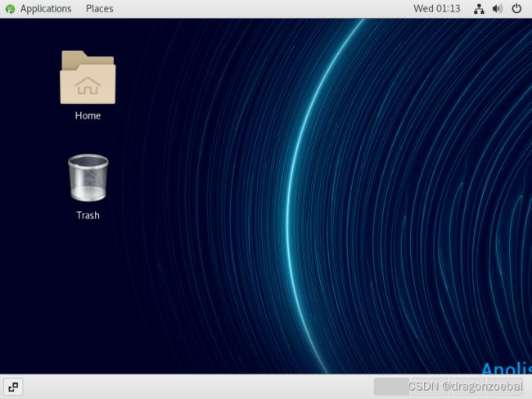The width and height of the screenshot is (532, 399).
Task: Click the Home label under the folder
Action: [x=88, y=115]
